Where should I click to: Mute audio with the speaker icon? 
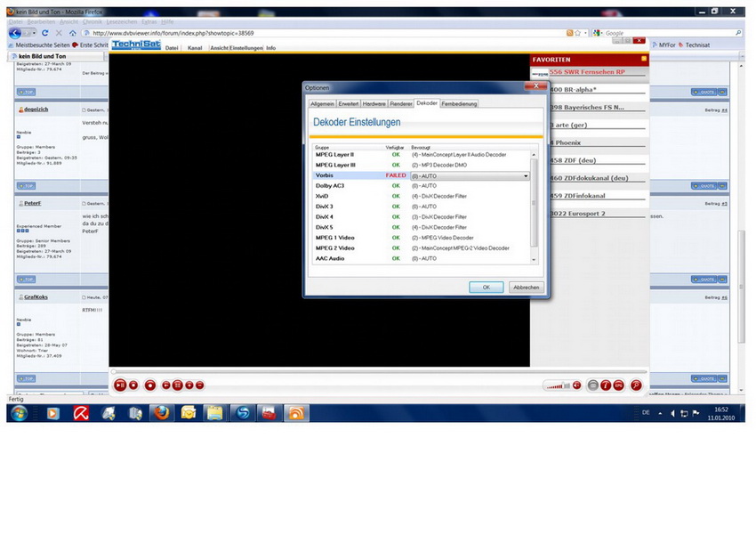click(x=577, y=385)
